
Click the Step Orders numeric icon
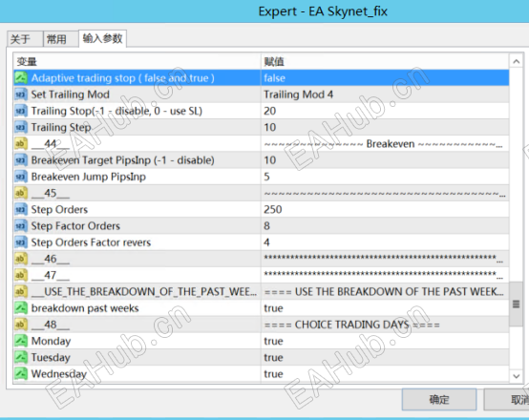coord(21,209)
